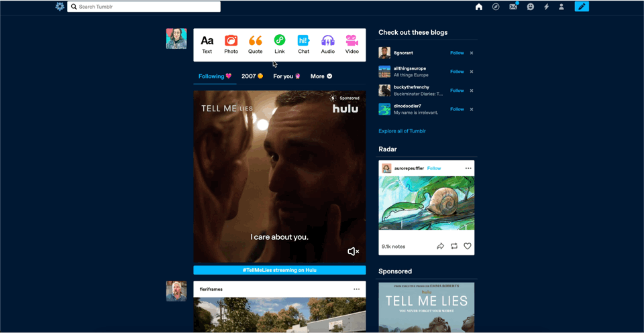
Task: Create a Text post
Action: coord(207,45)
